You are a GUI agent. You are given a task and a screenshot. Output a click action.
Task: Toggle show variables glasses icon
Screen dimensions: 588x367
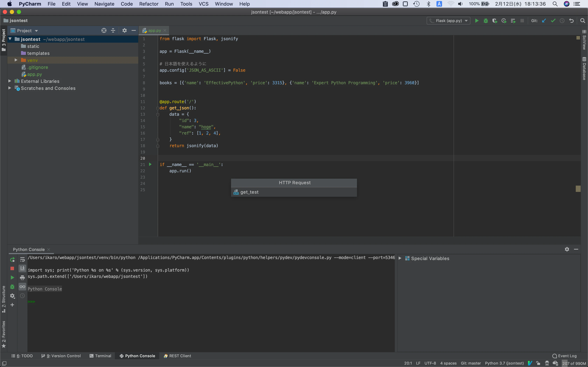22,287
